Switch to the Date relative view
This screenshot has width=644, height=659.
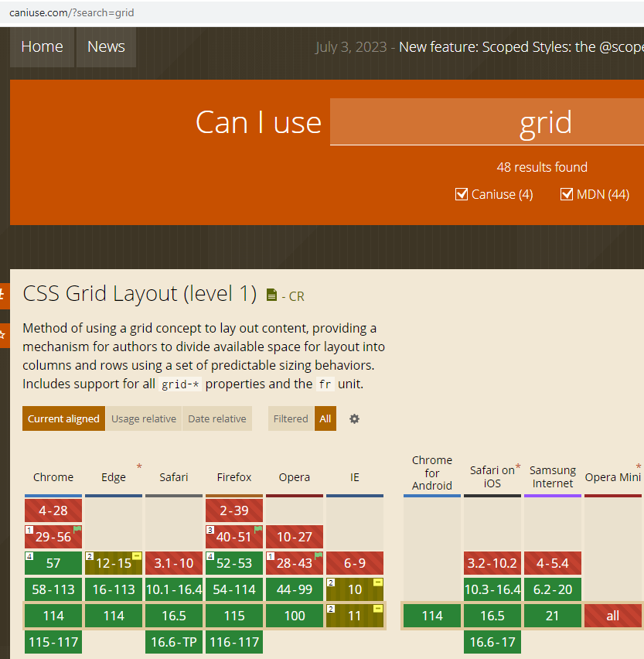tap(217, 418)
